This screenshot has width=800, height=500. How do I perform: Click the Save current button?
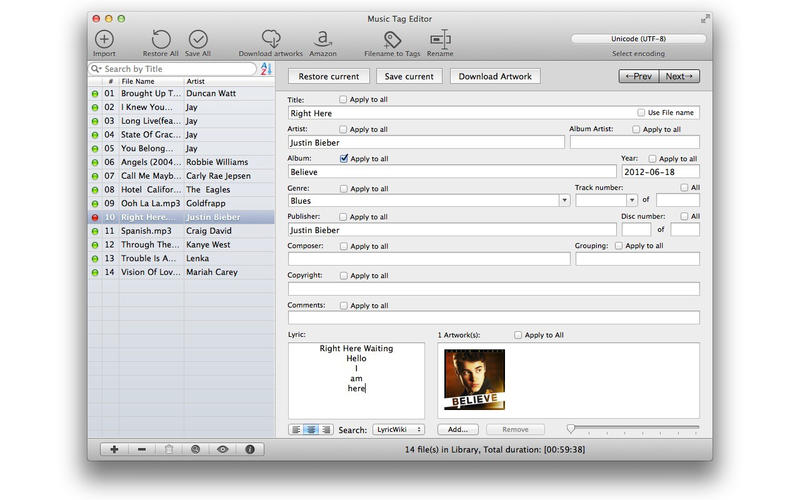409,76
